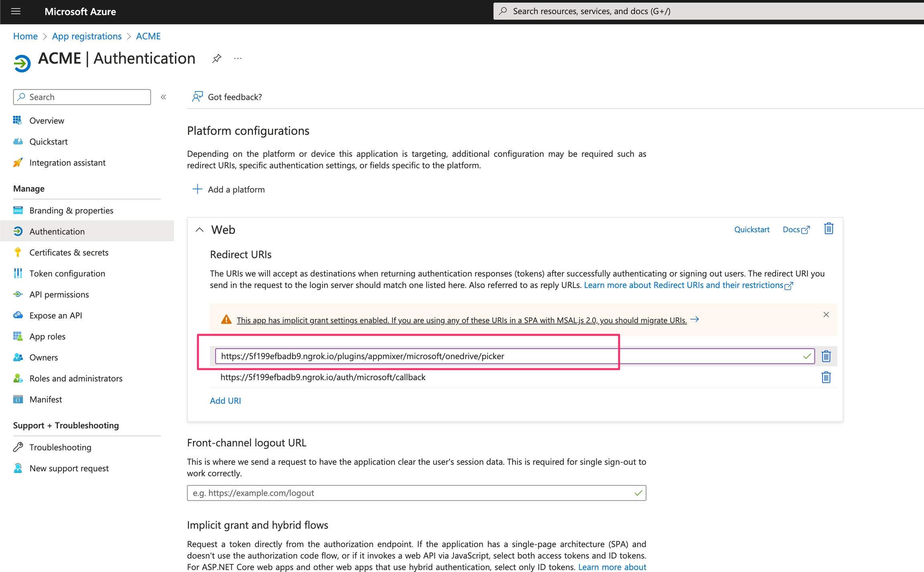Open the hamburger portal menu
Screen dimensions: 924x572
[16, 11]
